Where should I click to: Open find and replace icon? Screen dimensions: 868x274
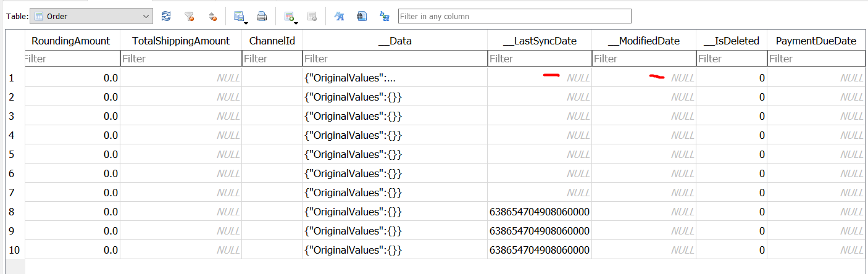[385, 17]
